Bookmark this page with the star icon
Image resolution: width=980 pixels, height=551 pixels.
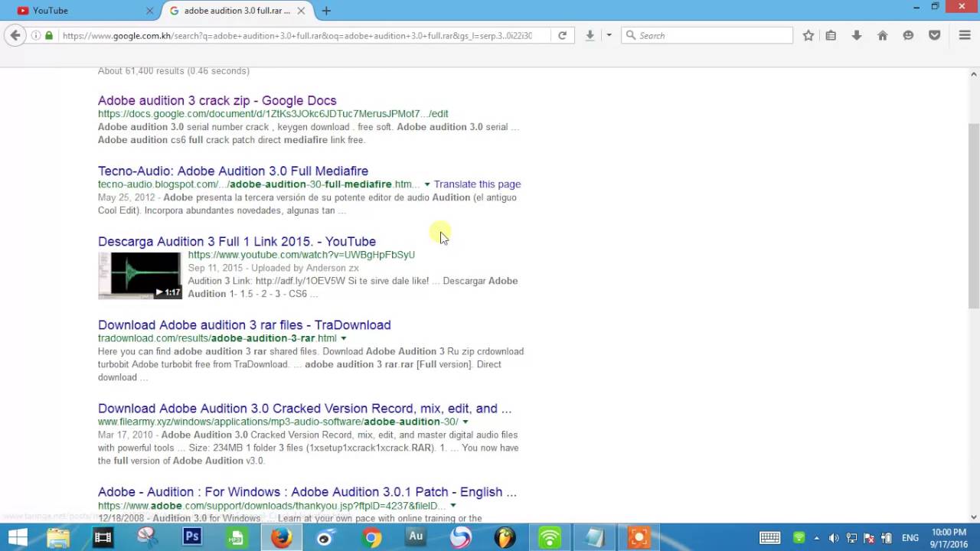pos(808,35)
